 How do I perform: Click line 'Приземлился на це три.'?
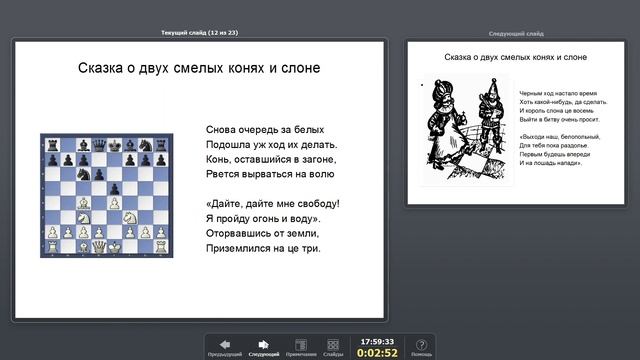pyautogui.click(x=263, y=248)
